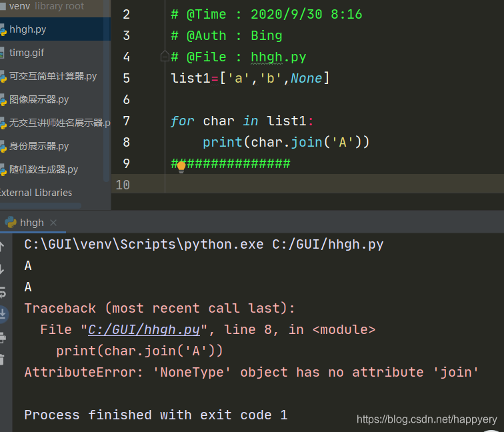
Task: Click the print call on line 8
Action: 223,142
